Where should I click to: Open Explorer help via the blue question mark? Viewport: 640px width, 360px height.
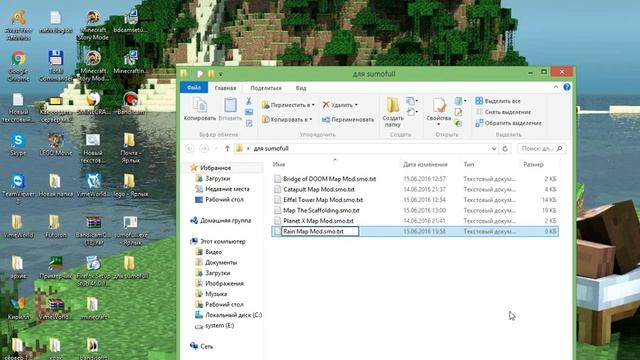(567, 87)
